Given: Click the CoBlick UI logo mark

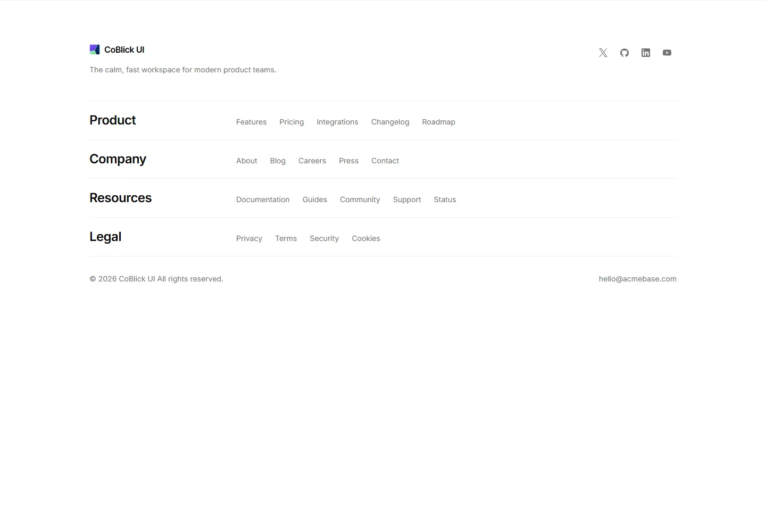Looking at the screenshot, I should pyautogui.click(x=95, y=49).
